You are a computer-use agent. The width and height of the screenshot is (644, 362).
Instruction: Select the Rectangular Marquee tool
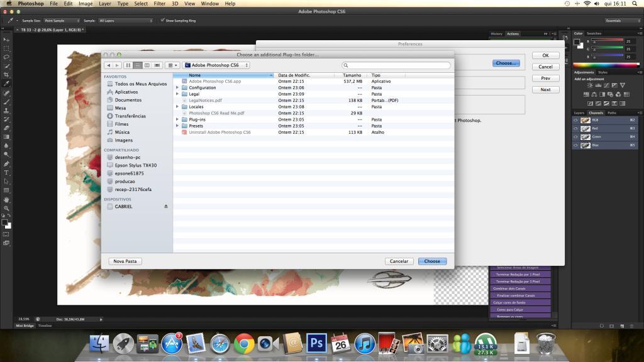click(6, 48)
